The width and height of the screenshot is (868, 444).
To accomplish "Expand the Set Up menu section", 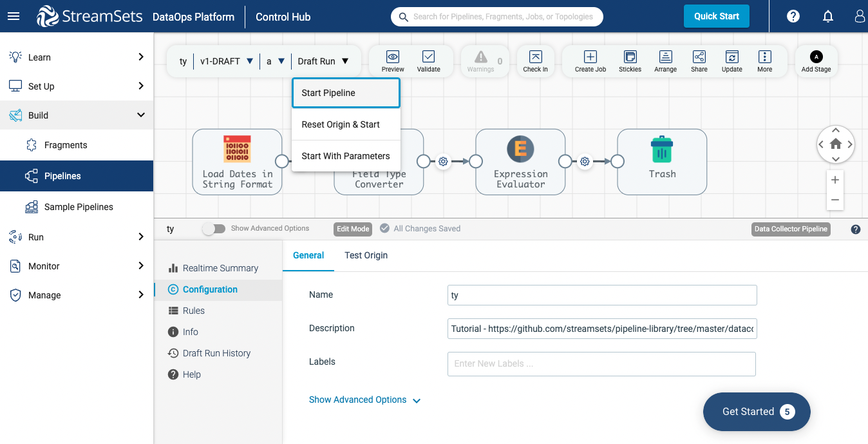I will pos(77,86).
